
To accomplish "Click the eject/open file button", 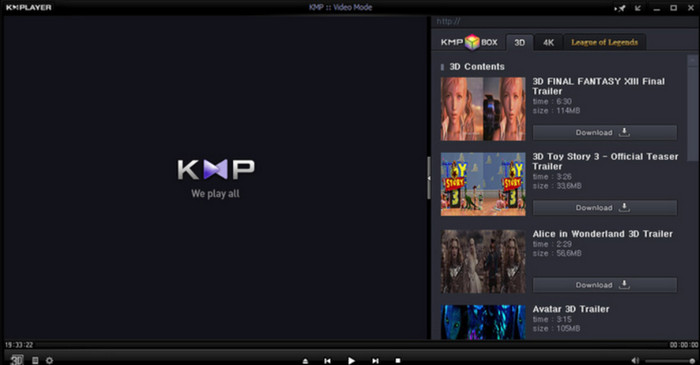I will (305, 361).
